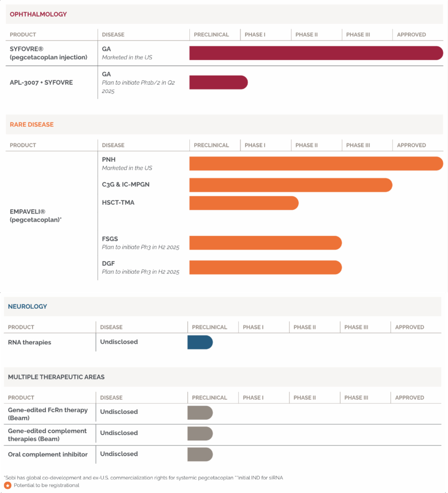Click the orange star registrational legend icon

8,485
